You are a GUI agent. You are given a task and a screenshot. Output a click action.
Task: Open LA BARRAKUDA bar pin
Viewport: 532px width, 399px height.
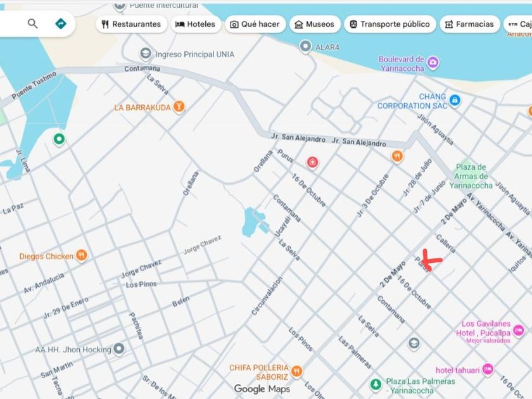[179, 106]
